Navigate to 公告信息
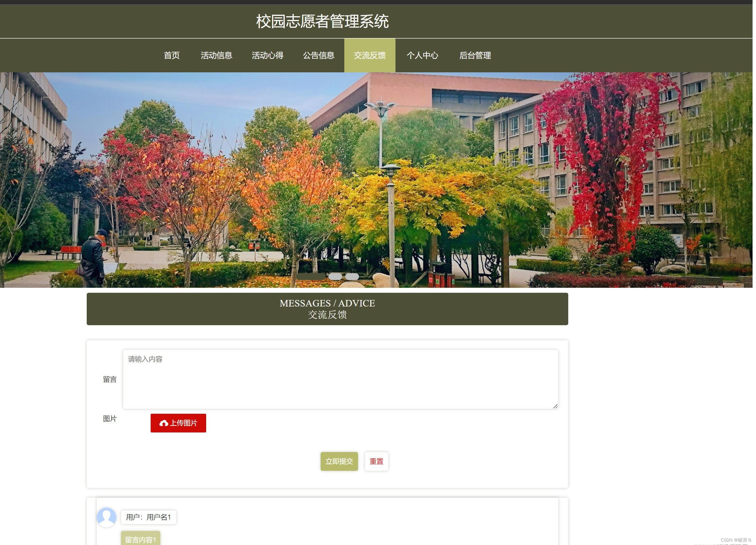The image size is (756, 545). coord(318,55)
